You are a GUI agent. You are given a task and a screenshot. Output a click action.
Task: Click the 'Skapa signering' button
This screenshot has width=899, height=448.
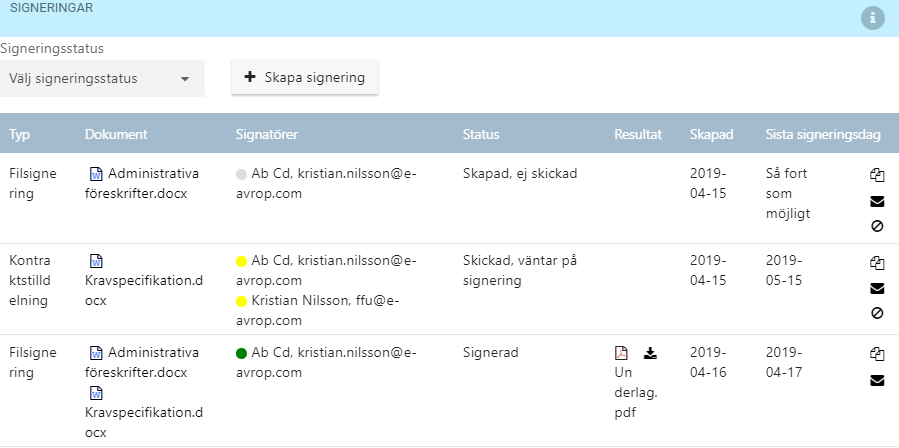pyautogui.click(x=304, y=77)
